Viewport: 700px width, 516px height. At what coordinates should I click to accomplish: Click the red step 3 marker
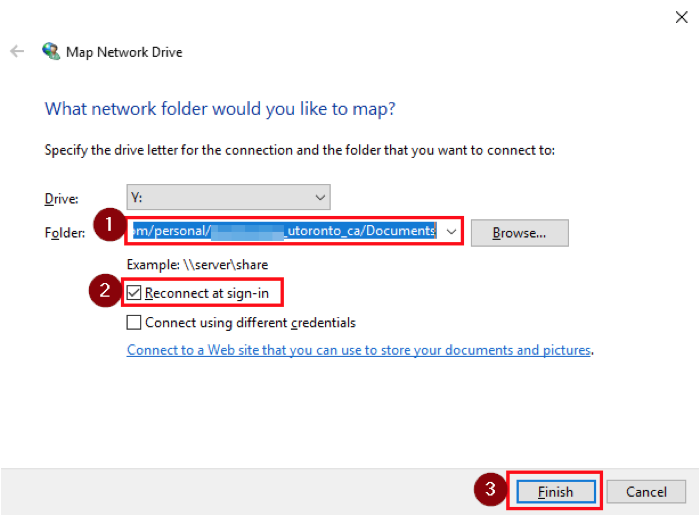click(x=490, y=489)
